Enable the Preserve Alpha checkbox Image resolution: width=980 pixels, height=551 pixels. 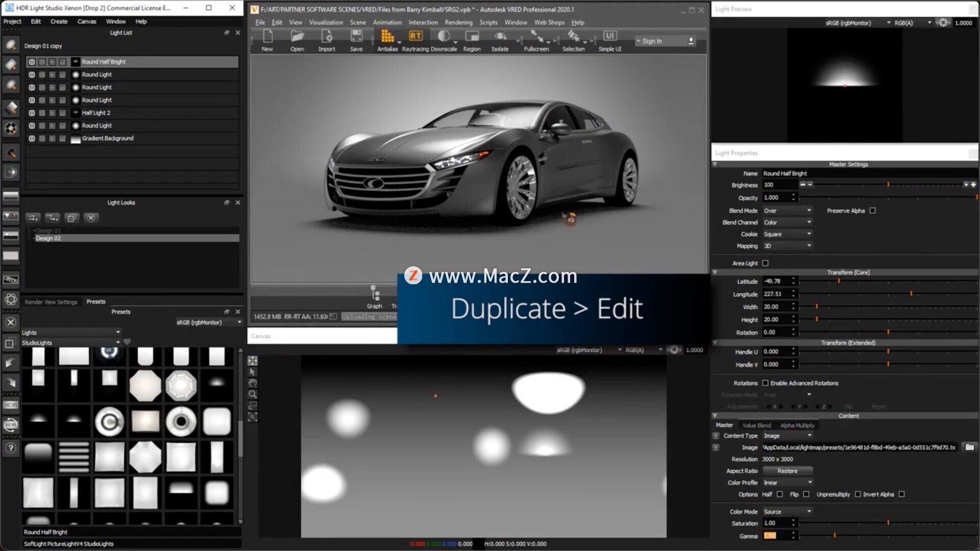pos(873,211)
